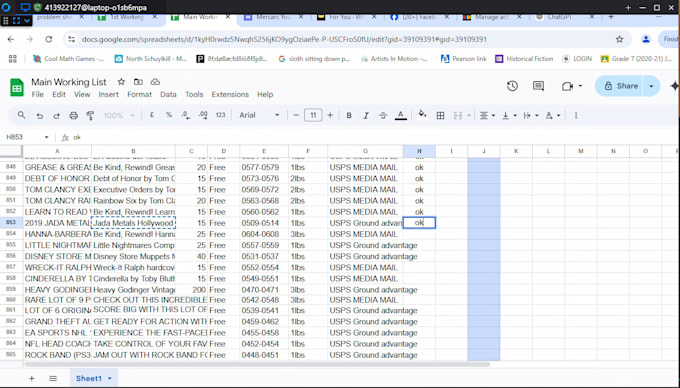Open the 123 number format menu
The height and width of the screenshot is (388, 680).
pyautogui.click(x=220, y=115)
